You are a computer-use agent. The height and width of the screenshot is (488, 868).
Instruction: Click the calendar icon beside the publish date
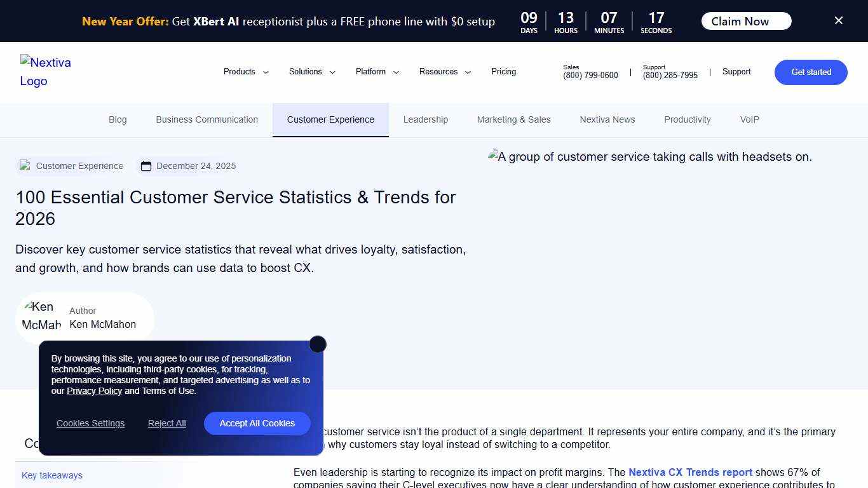(x=146, y=166)
